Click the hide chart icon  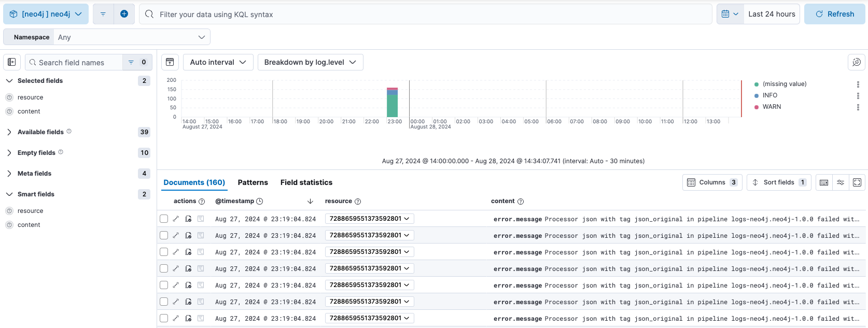point(170,62)
